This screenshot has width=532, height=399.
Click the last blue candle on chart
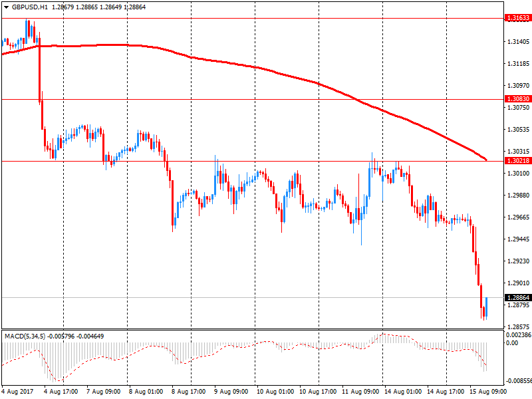tap(487, 307)
